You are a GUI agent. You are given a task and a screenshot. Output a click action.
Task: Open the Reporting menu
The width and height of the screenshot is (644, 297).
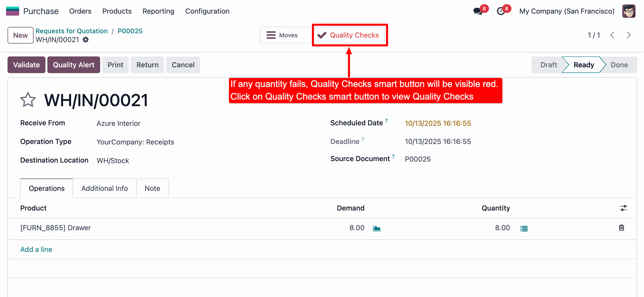(x=158, y=11)
